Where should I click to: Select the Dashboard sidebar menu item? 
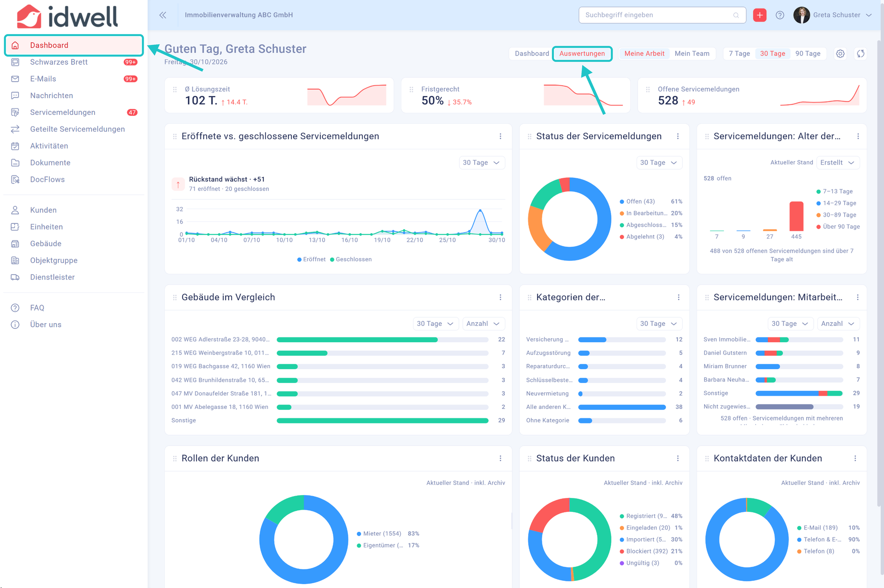74,45
